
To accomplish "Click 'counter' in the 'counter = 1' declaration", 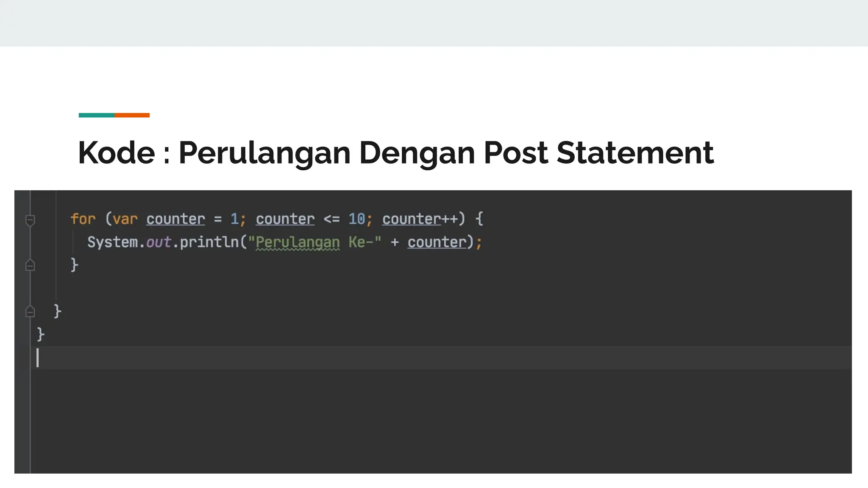I will 175,219.
